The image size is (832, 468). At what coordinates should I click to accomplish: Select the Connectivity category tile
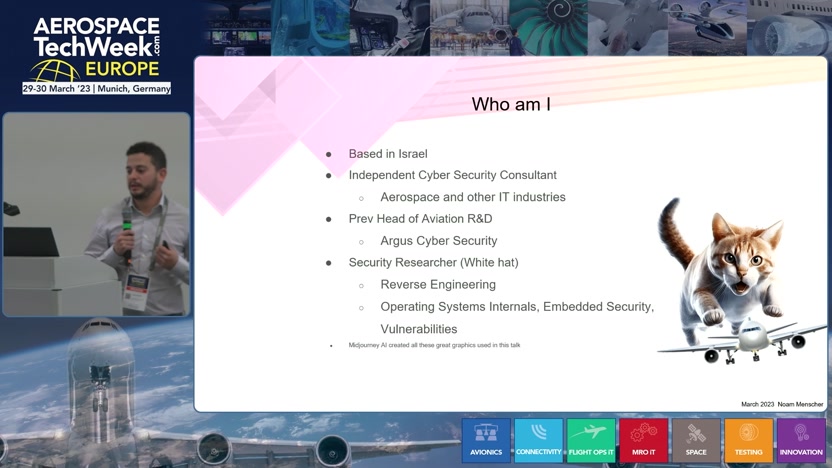tap(539, 440)
